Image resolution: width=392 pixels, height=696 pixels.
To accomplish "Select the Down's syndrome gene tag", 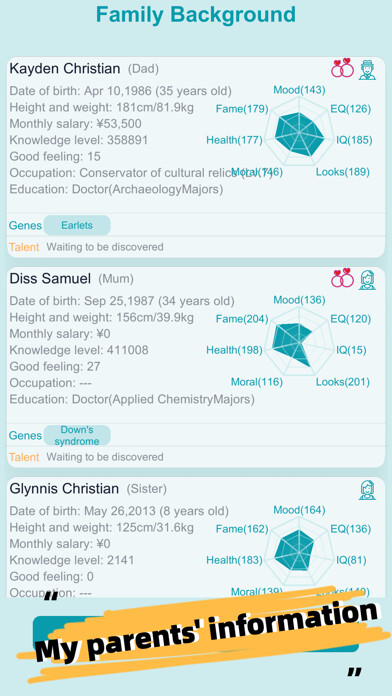I will pos(77,435).
